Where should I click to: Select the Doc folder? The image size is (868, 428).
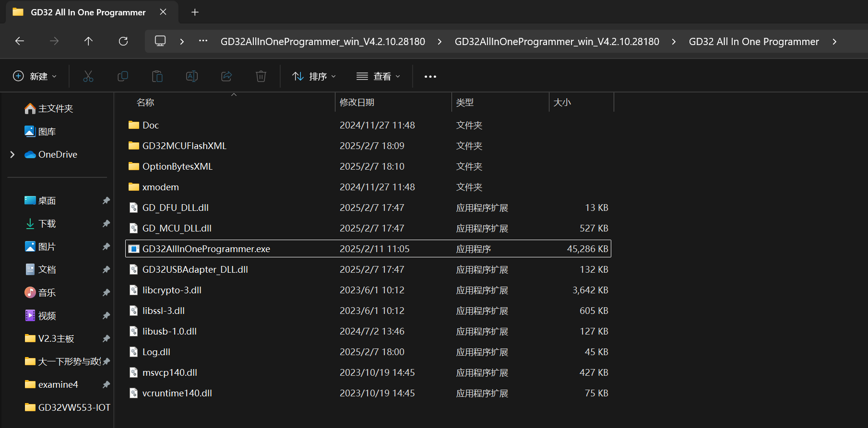coord(368,125)
